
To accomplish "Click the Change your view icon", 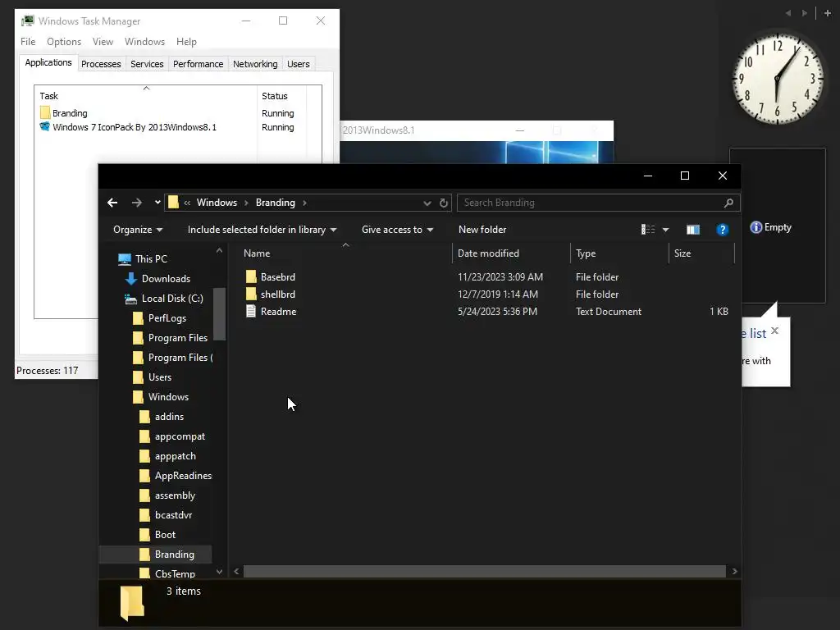I will pyautogui.click(x=648, y=230).
